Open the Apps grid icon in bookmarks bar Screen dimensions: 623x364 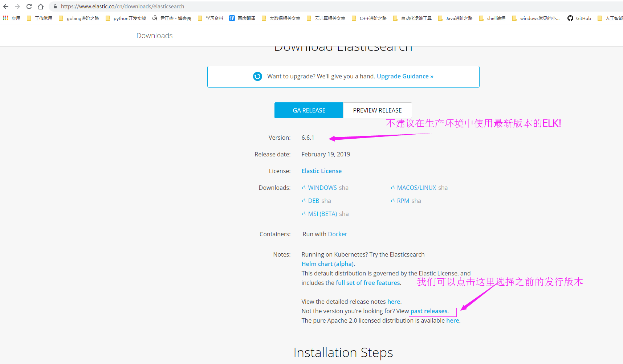[5, 18]
